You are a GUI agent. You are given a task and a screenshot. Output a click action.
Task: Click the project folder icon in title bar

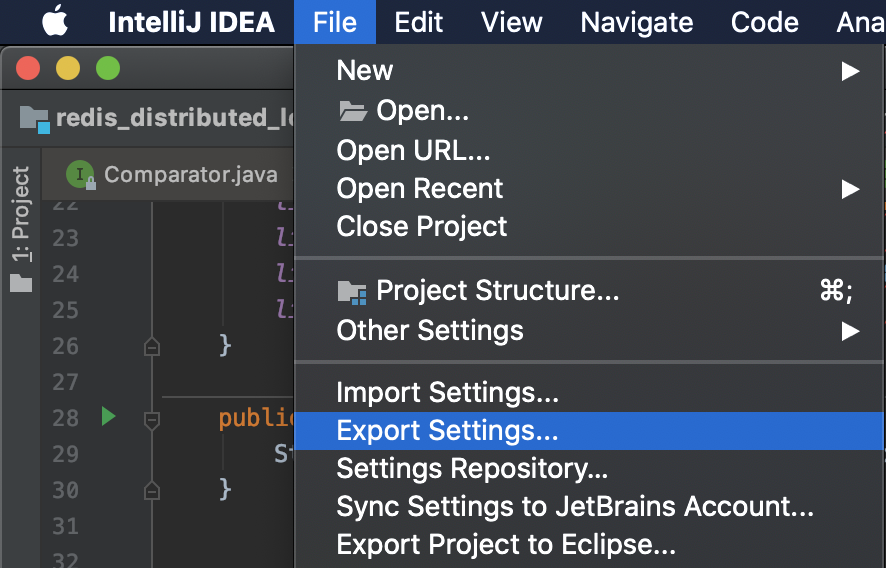coord(34,119)
